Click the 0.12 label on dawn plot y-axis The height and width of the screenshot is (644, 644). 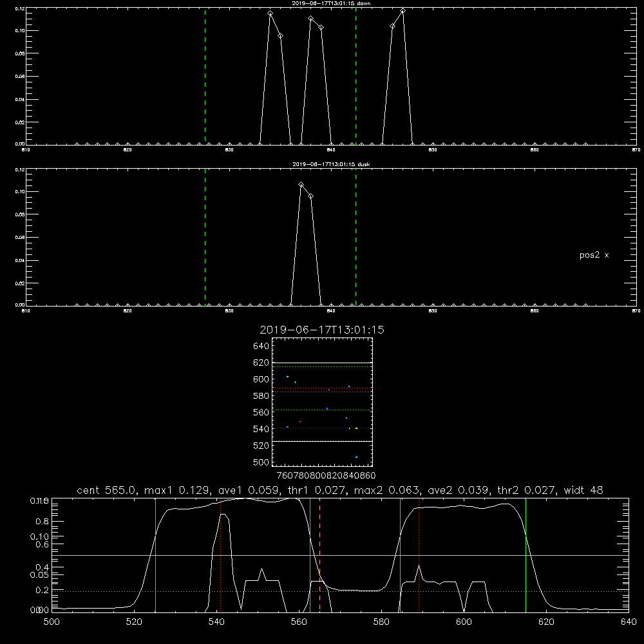(20, 8)
